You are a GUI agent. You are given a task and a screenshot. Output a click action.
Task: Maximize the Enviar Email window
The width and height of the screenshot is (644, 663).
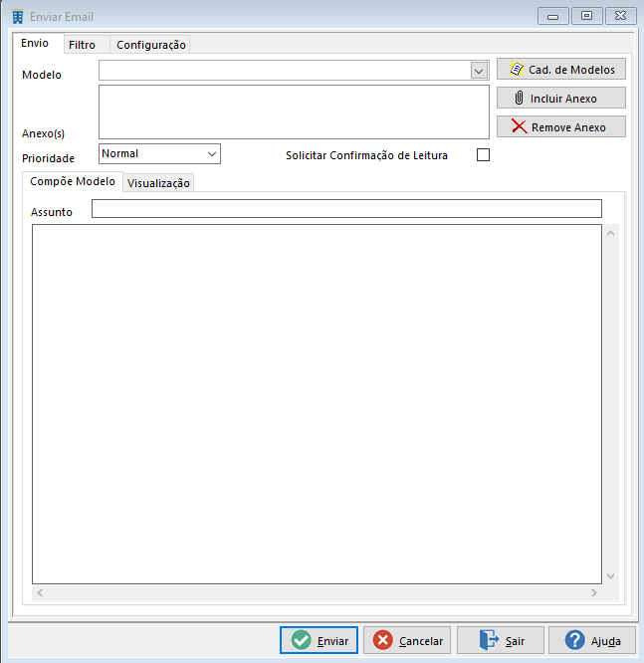tap(586, 16)
